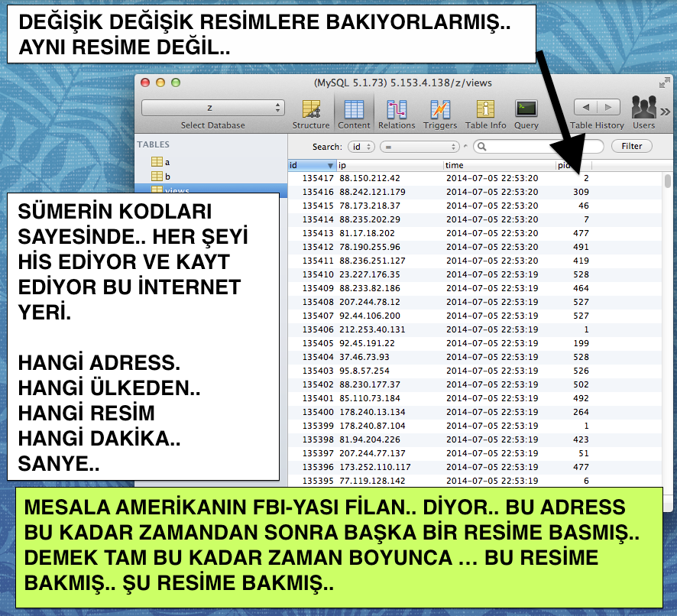The image size is (677, 616).
Task: Open the Query editor
Action: pos(526,114)
